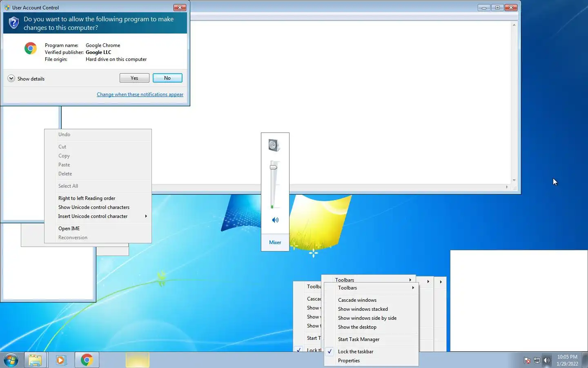Click the Show desktop strip after the clock
588x368 pixels.
pos(585,360)
